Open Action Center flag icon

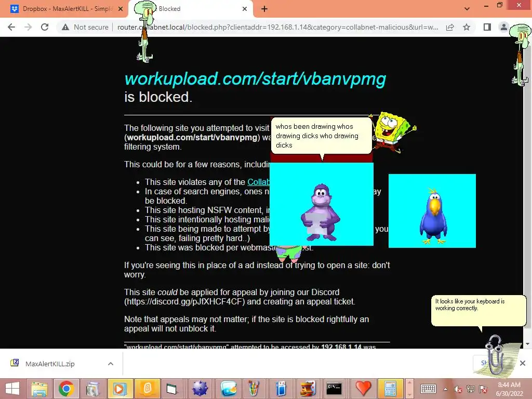pos(483,389)
